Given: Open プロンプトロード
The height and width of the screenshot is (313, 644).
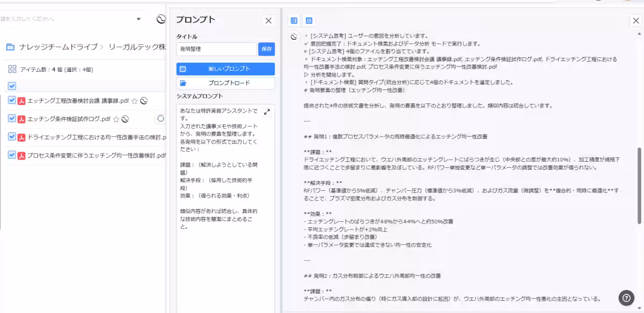Looking at the screenshot, I should (225, 81).
